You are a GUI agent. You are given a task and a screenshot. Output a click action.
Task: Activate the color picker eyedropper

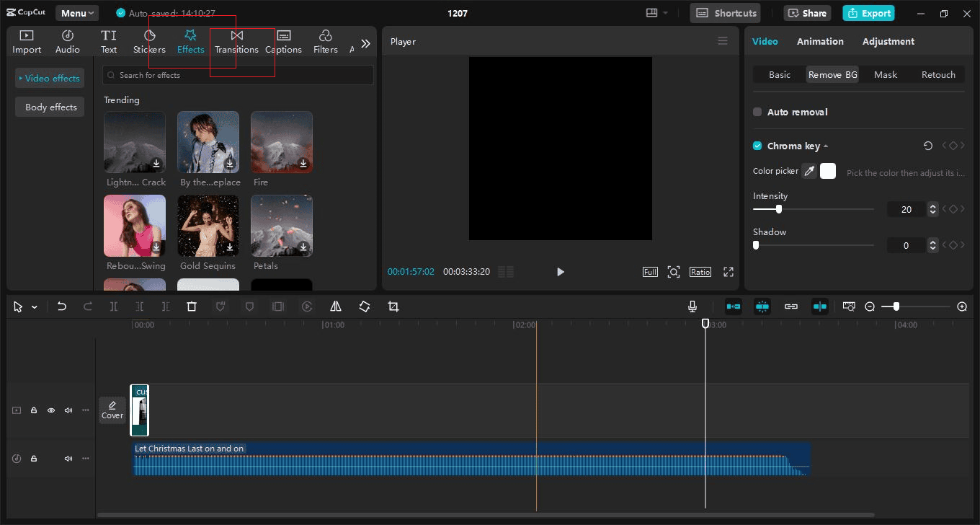pyautogui.click(x=809, y=171)
